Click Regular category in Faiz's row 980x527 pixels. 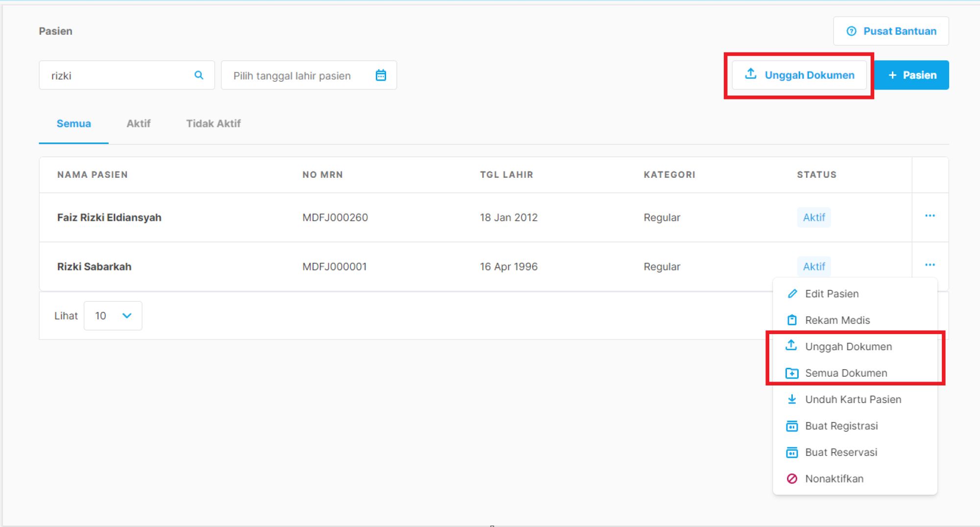[x=661, y=217]
